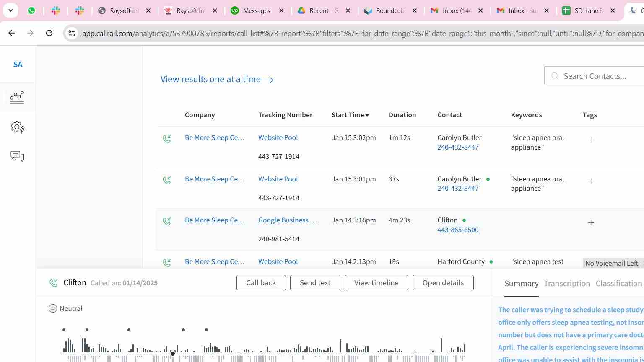Click View results one at a time link

(217, 79)
